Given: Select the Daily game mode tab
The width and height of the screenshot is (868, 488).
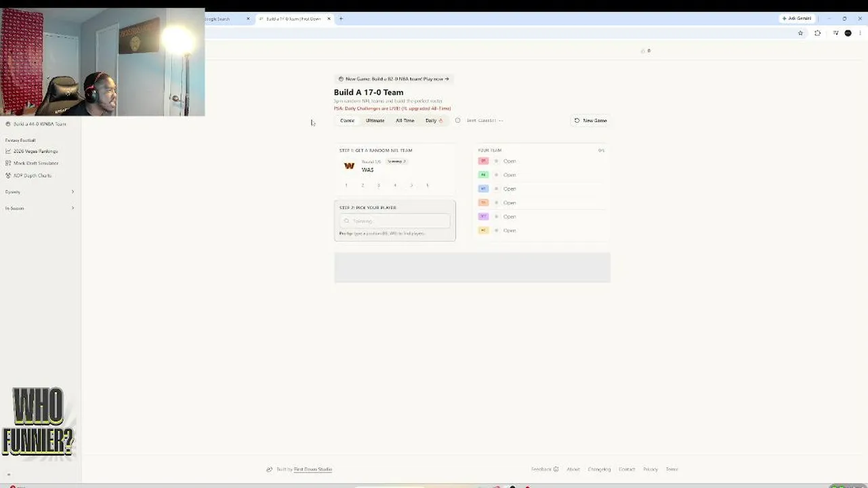Looking at the screenshot, I should [434, 121].
